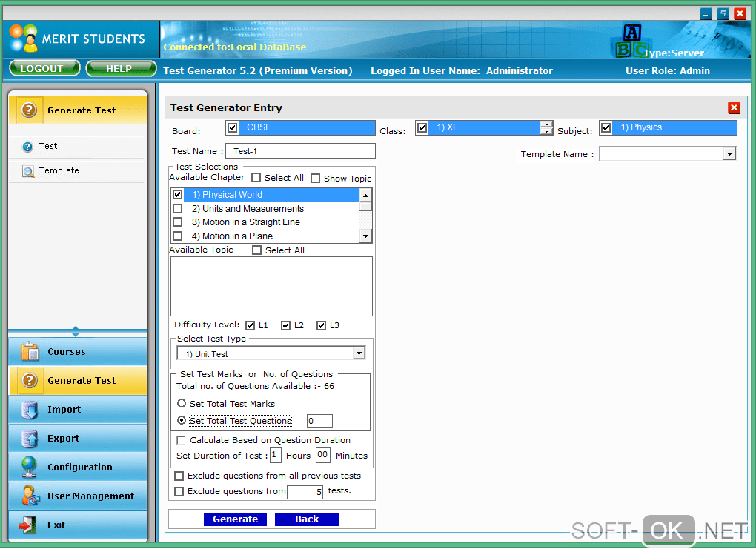
Task: Check Exclude questions from all previous tests
Action: click(x=179, y=476)
